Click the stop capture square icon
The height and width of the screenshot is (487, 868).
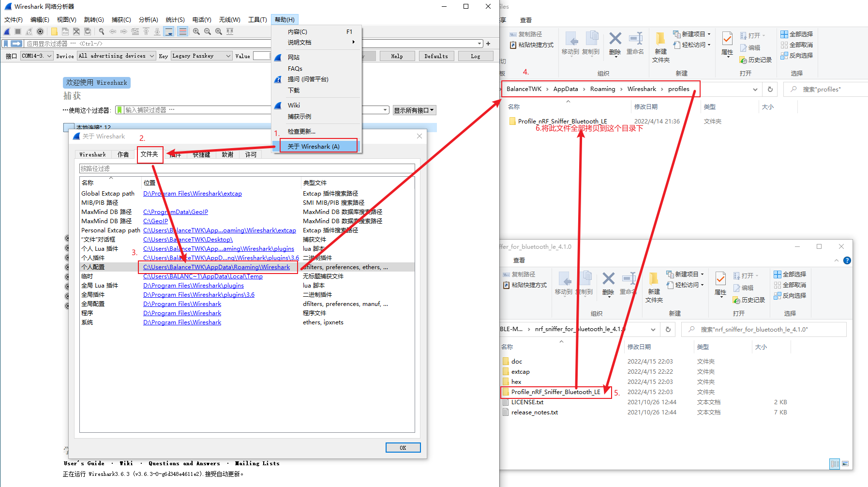coord(18,31)
